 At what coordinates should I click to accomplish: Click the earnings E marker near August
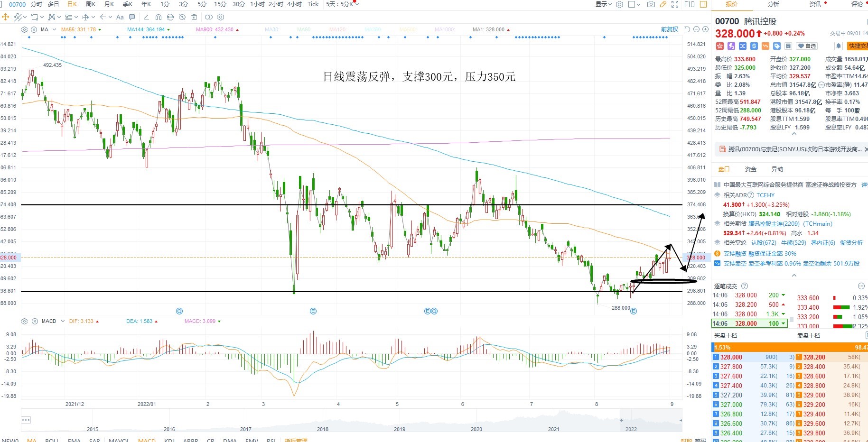click(x=634, y=311)
